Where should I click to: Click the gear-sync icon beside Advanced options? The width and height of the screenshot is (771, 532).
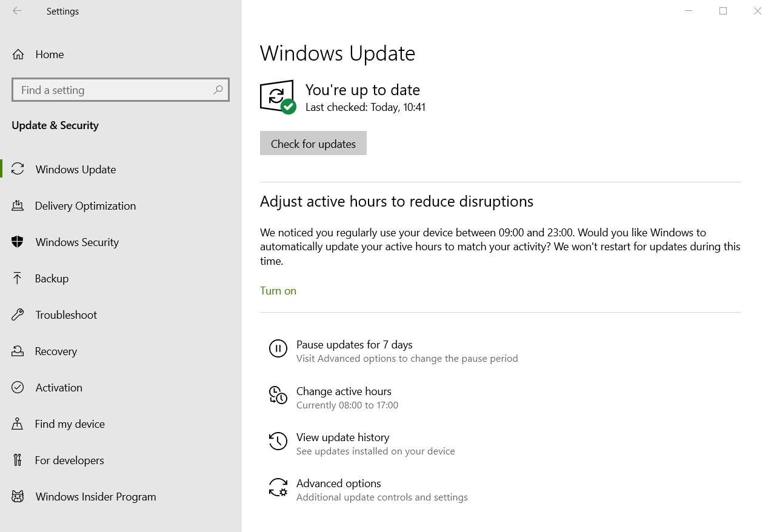278,487
